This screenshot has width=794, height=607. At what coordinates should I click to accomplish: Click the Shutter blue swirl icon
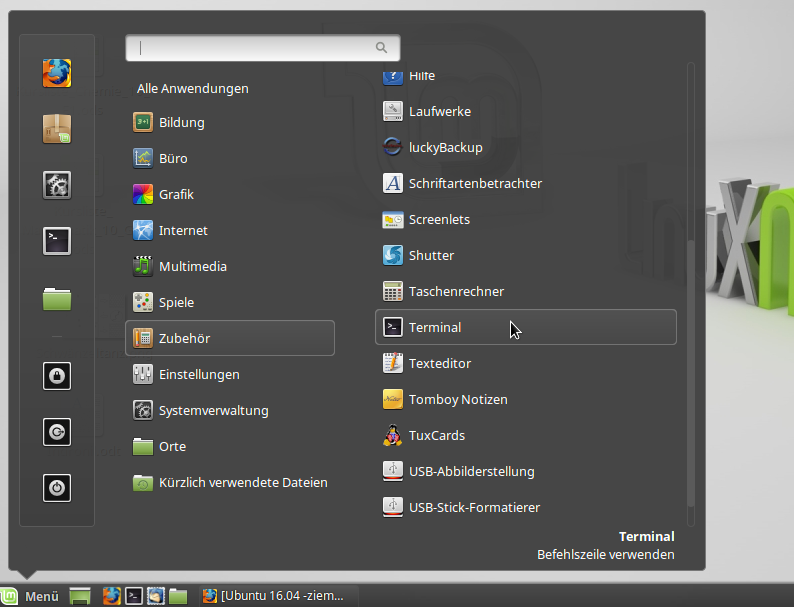(x=392, y=255)
